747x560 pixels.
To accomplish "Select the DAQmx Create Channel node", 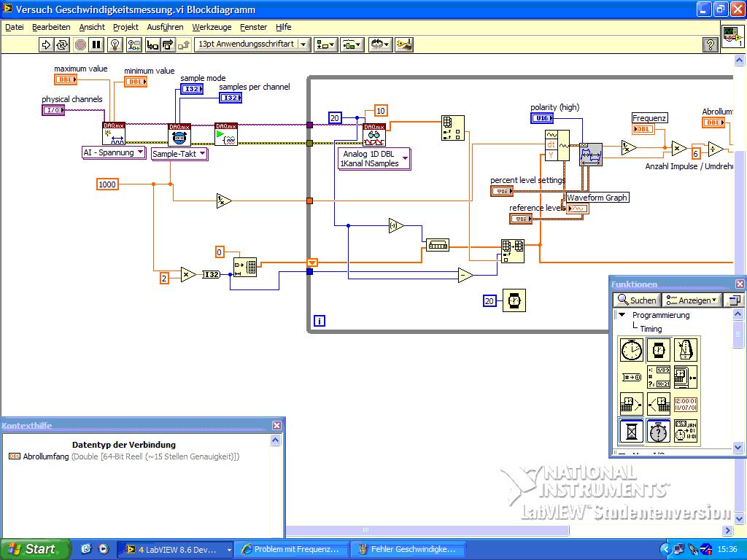I will pos(114,133).
